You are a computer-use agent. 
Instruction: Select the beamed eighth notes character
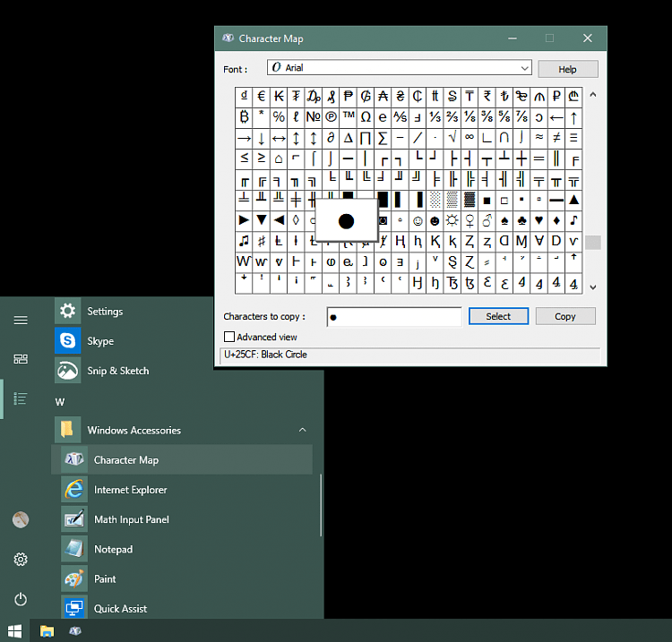[244, 242]
